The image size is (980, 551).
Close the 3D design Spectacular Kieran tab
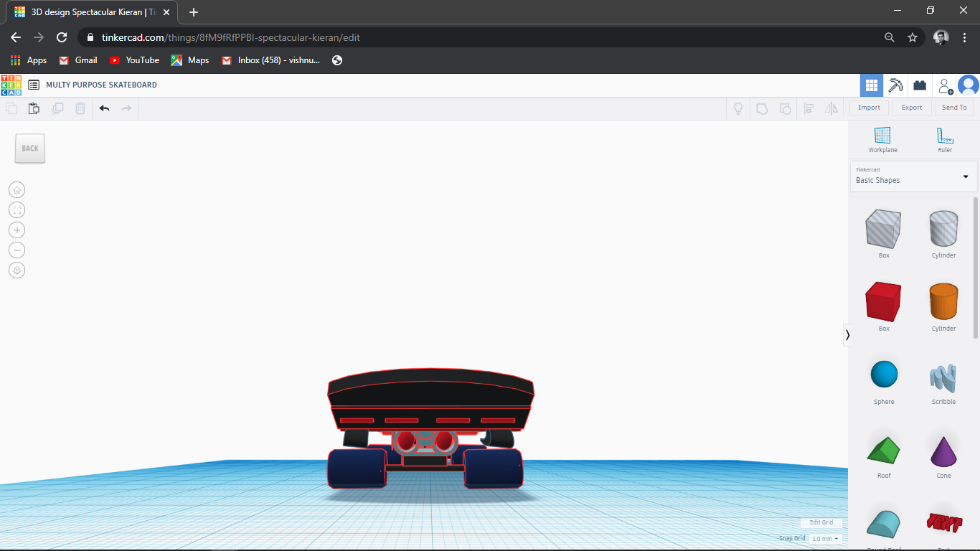click(x=166, y=12)
